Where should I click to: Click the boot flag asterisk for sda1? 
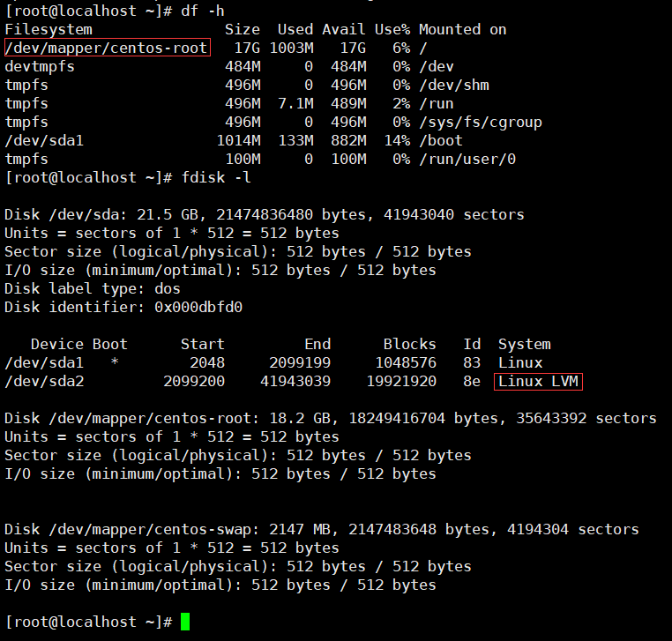(115, 362)
